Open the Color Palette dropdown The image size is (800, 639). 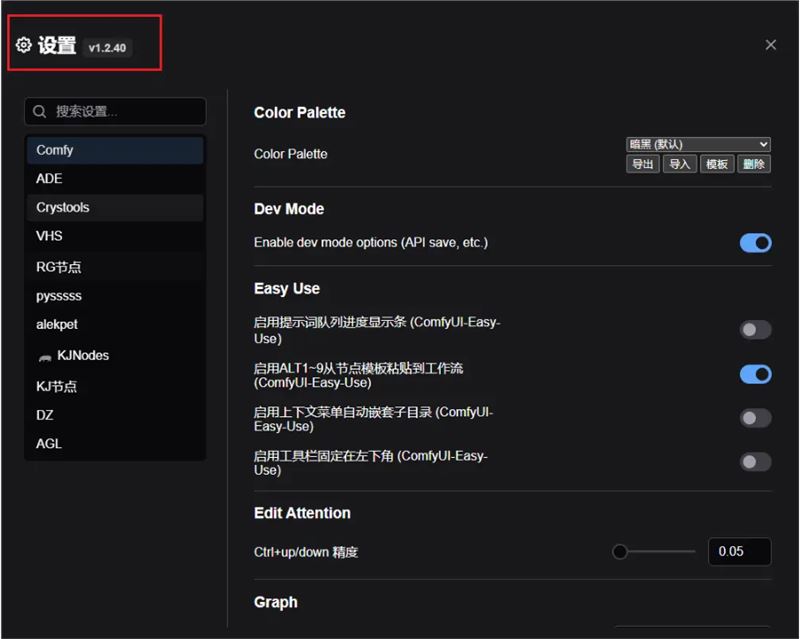(698, 144)
